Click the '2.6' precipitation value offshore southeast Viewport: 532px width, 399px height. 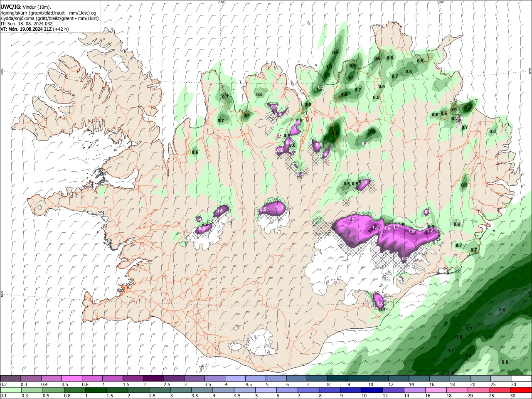(501, 310)
